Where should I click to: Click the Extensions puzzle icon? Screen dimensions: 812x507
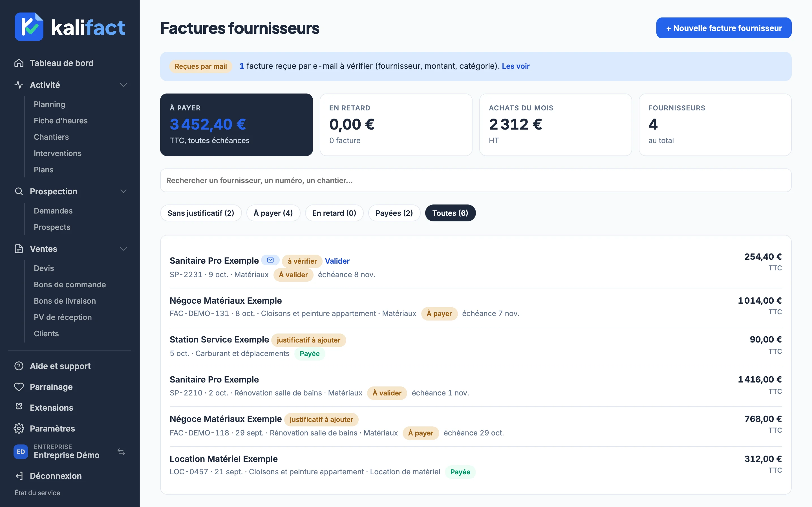[19, 407]
